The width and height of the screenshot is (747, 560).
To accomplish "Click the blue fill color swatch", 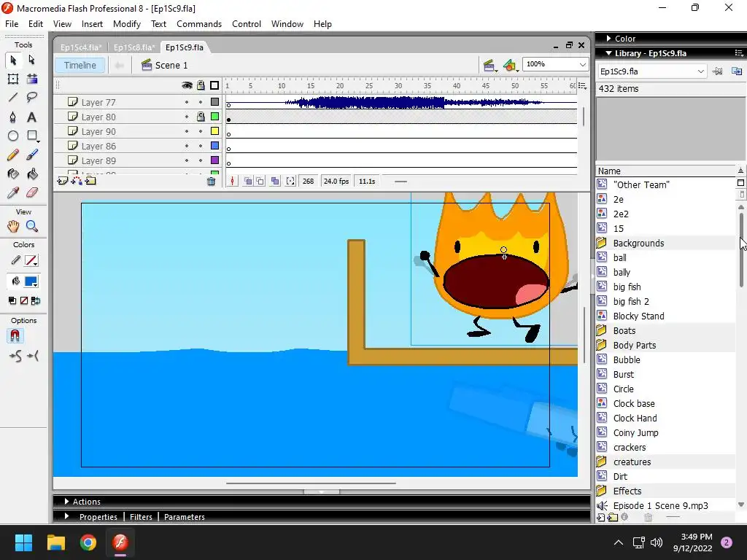I will coord(31,281).
